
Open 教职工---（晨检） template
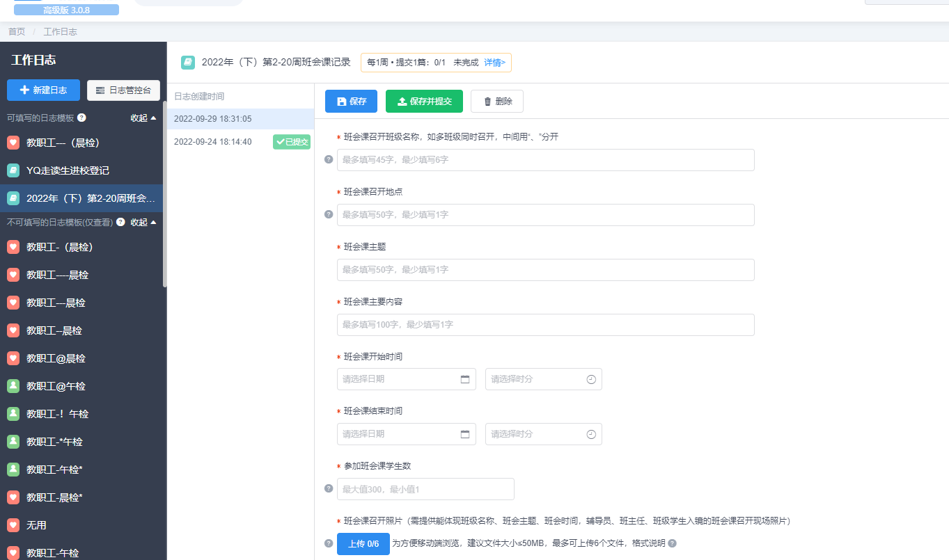[81, 143]
